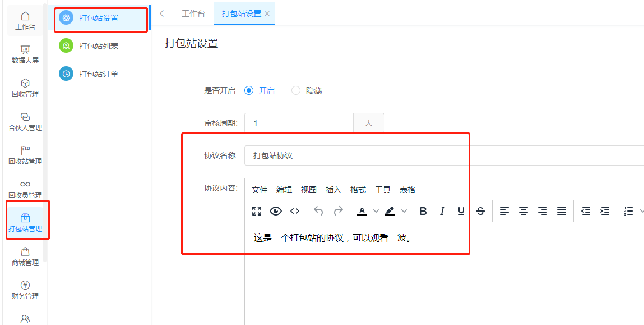Viewport: 644px width, 325px height.
Task: Open the 打包站订单 submenu item
Action: point(99,74)
